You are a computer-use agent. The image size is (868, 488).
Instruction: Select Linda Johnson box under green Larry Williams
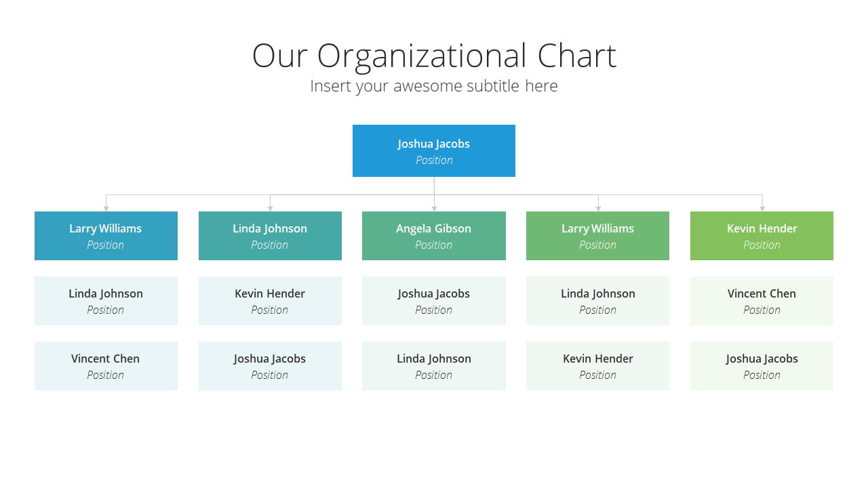coord(597,301)
